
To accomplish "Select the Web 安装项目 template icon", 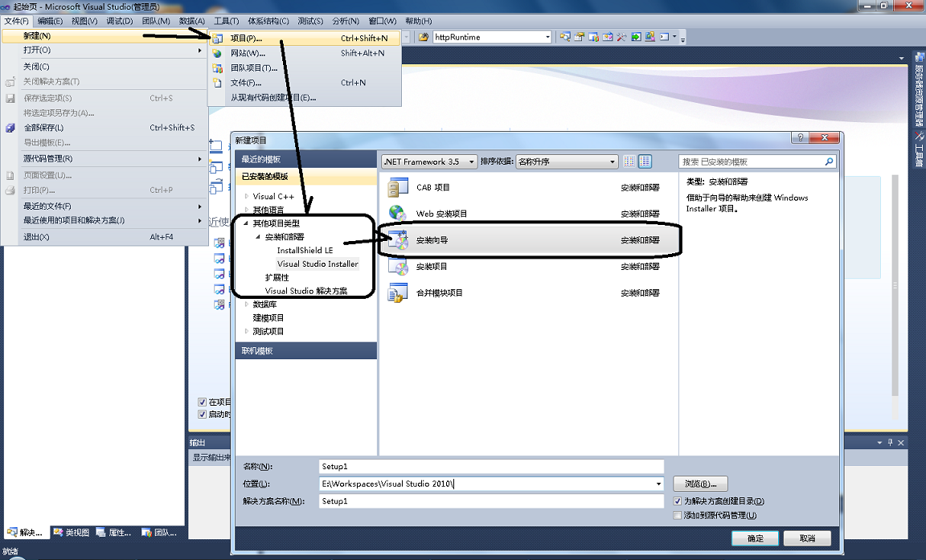I will pyautogui.click(x=398, y=214).
